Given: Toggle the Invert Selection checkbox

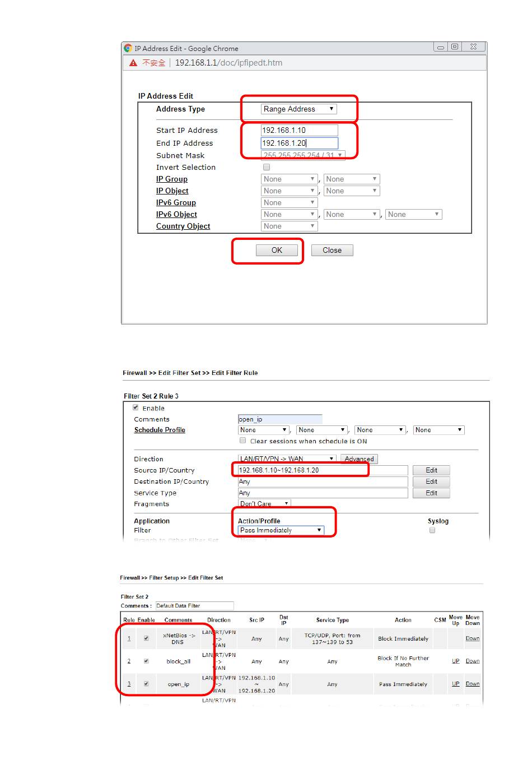Looking at the screenshot, I should (267, 167).
